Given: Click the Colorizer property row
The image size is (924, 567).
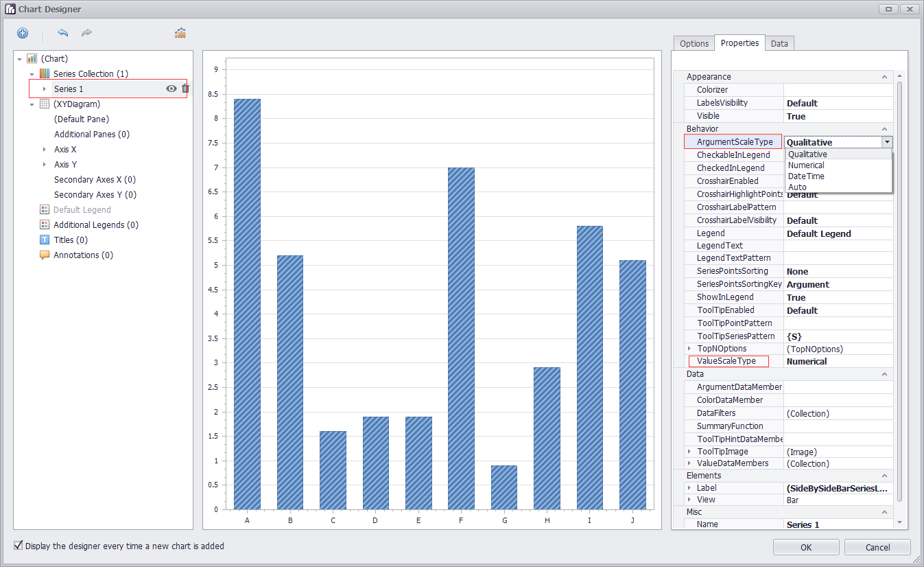Looking at the screenshot, I should (x=789, y=90).
